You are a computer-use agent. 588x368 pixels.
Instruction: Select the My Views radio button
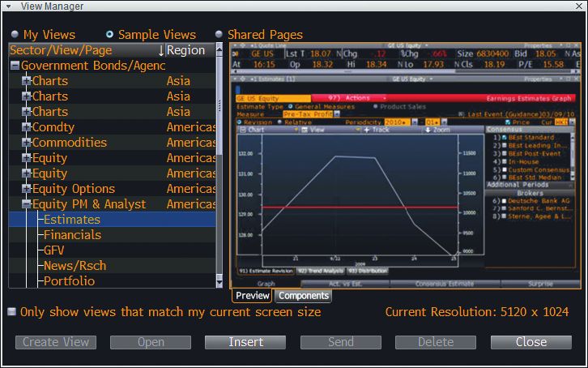[x=15, y=35]
